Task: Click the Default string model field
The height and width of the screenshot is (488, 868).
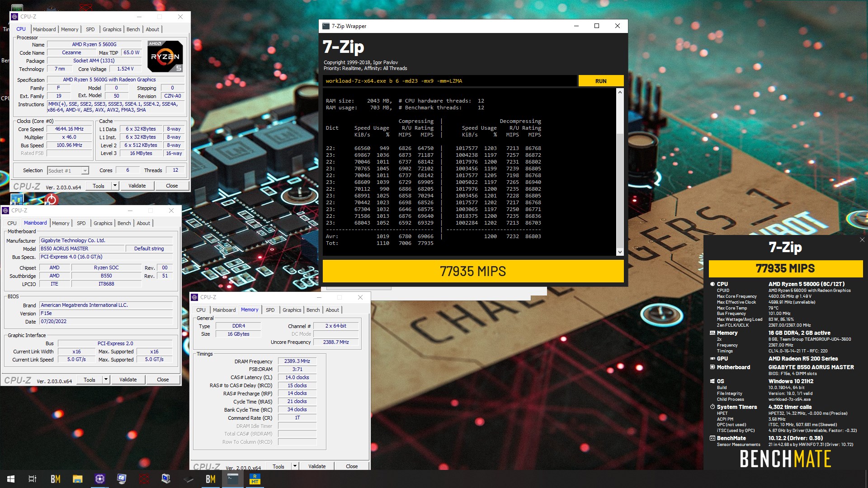Action: click(149, 249)
